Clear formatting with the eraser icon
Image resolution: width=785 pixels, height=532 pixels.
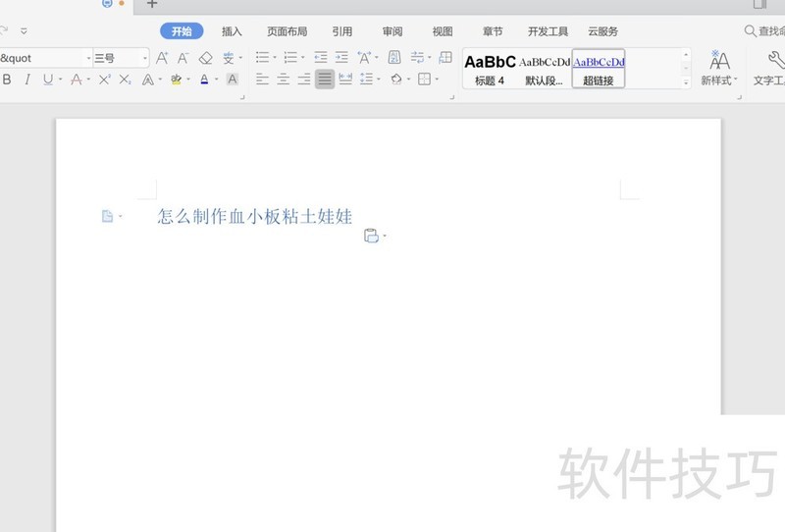[x=205, y=58]
